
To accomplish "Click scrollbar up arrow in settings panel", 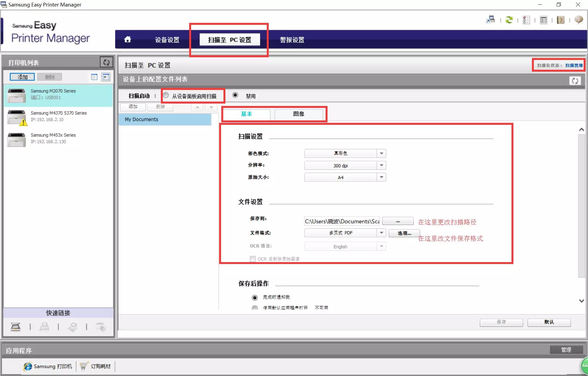I will [x=581, y=130].
